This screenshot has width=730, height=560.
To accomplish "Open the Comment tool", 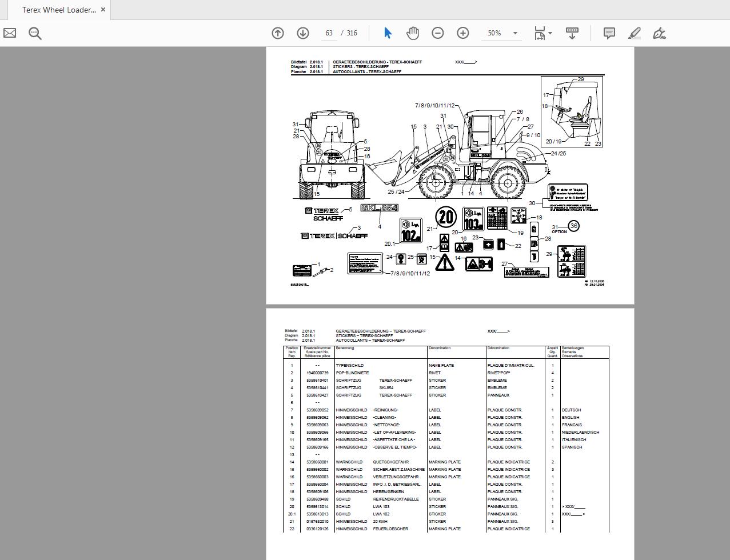I will point(608,33).
